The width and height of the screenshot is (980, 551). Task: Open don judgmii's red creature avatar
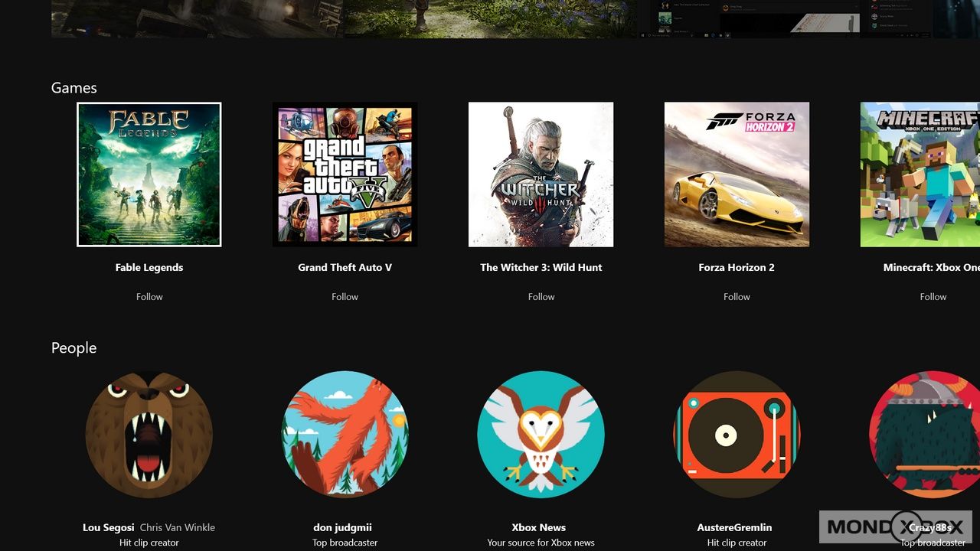[x=345, y=435]
